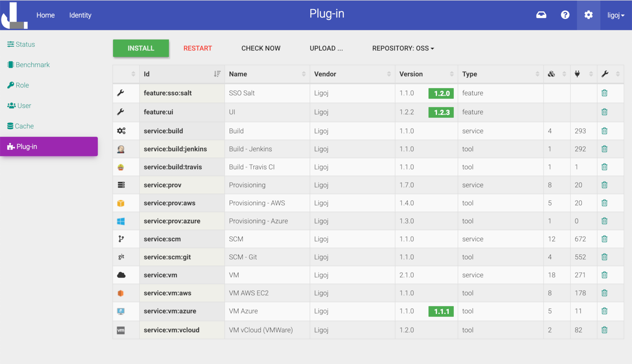This screenshot has width=632, height=364.
Task: Remove feature:sso:salt using its trash icon
Action: (x=604, y=93)
